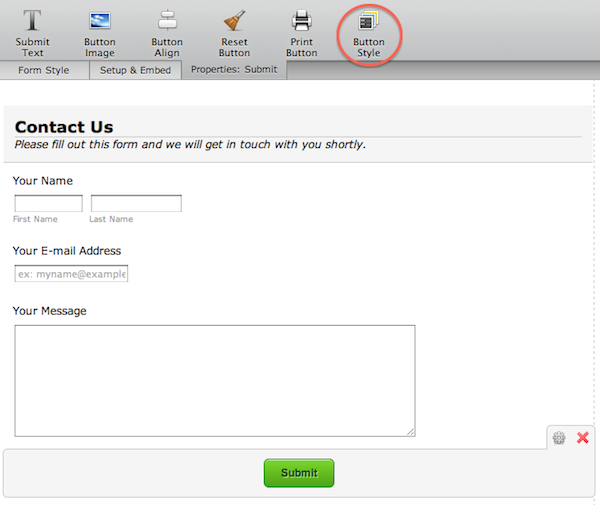Focus the Last Name input box

pos(136,204)
